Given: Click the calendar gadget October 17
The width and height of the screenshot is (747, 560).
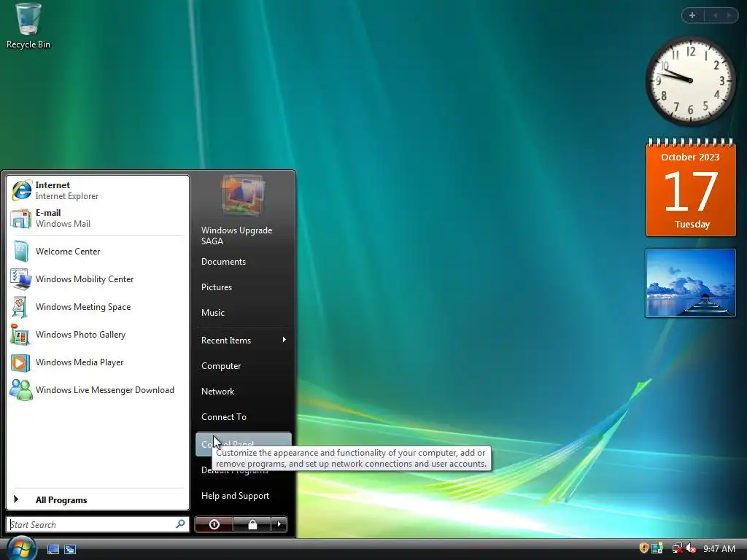Looking at the screenshot, I should click(691, 187).
